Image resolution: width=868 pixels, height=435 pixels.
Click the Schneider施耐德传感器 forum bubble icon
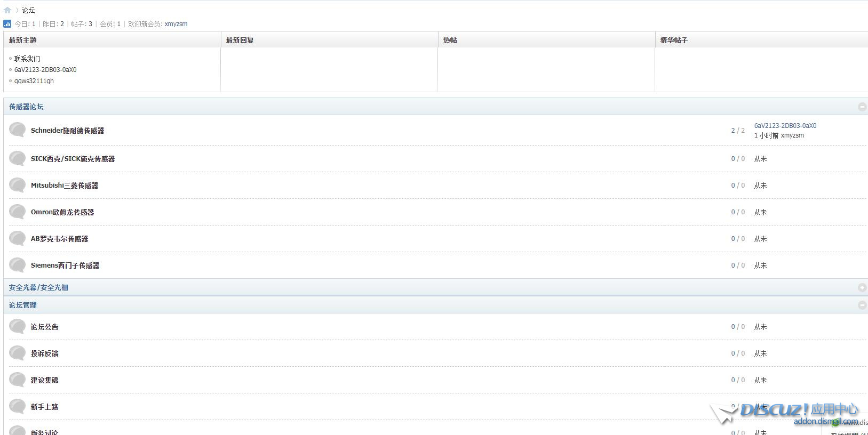point(18,130)
